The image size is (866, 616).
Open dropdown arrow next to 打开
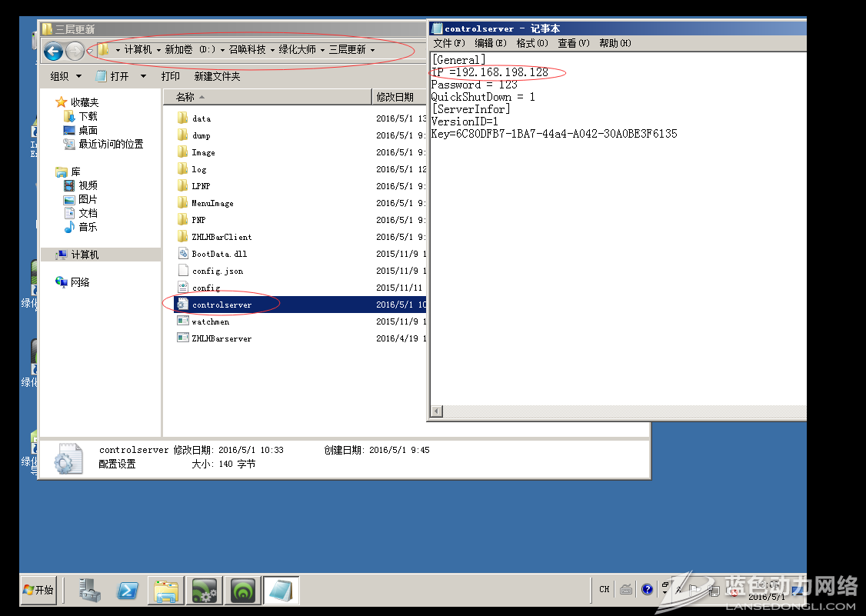point(143,76)
